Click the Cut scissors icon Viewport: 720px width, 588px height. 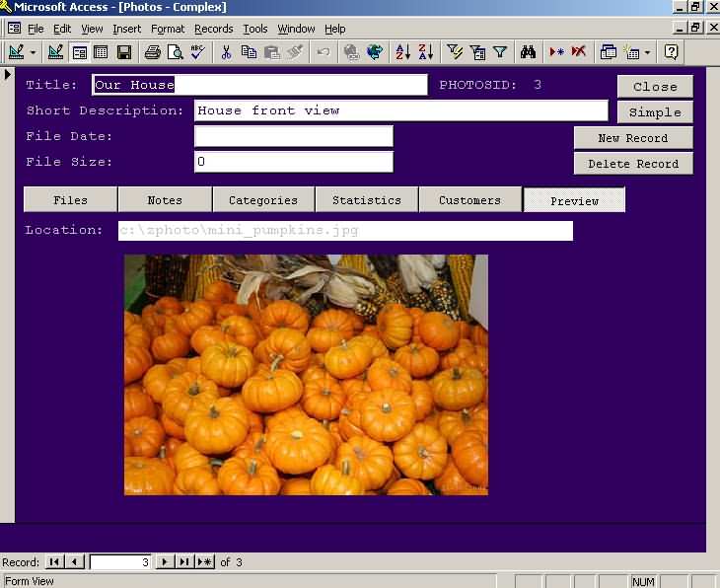pyautogui.click(x=227, y=52)
